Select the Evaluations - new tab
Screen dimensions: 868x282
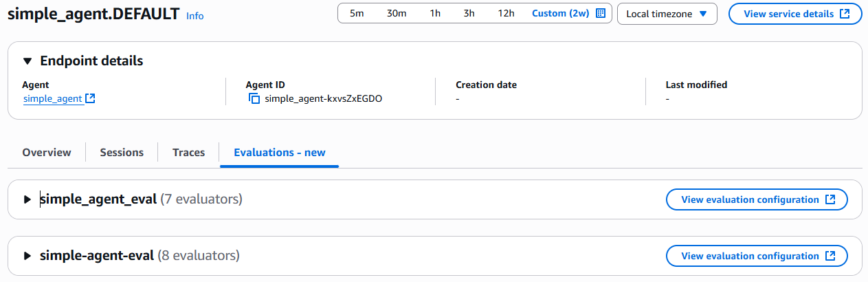click(x=279, y=153)
